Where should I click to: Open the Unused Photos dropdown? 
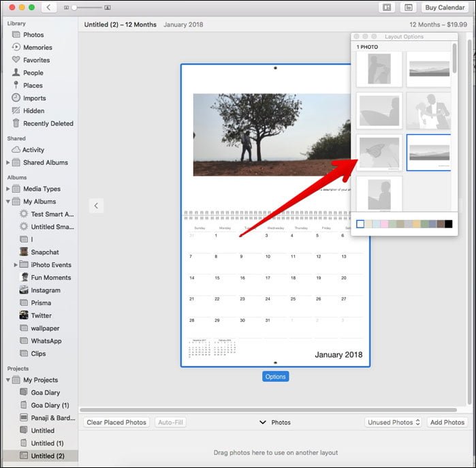tap(394, 422)
